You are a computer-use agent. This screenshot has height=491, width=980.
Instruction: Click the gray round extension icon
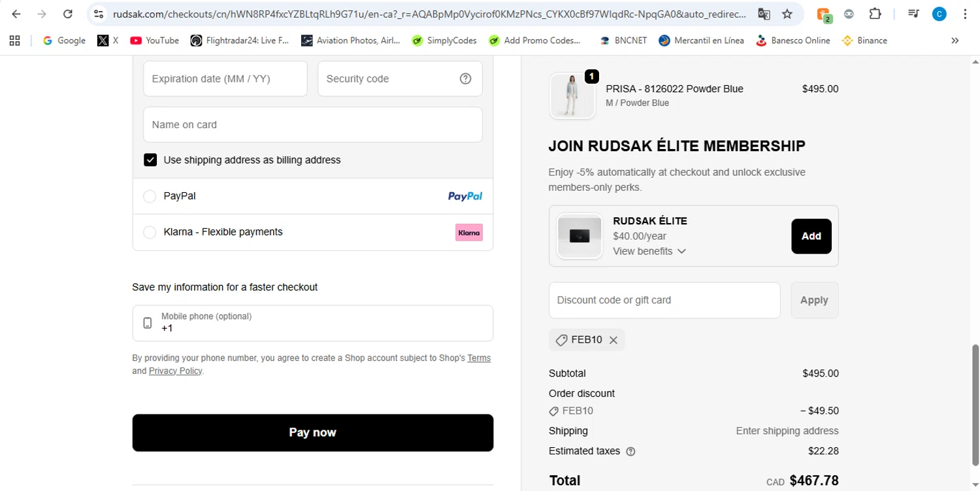(849, 14)
